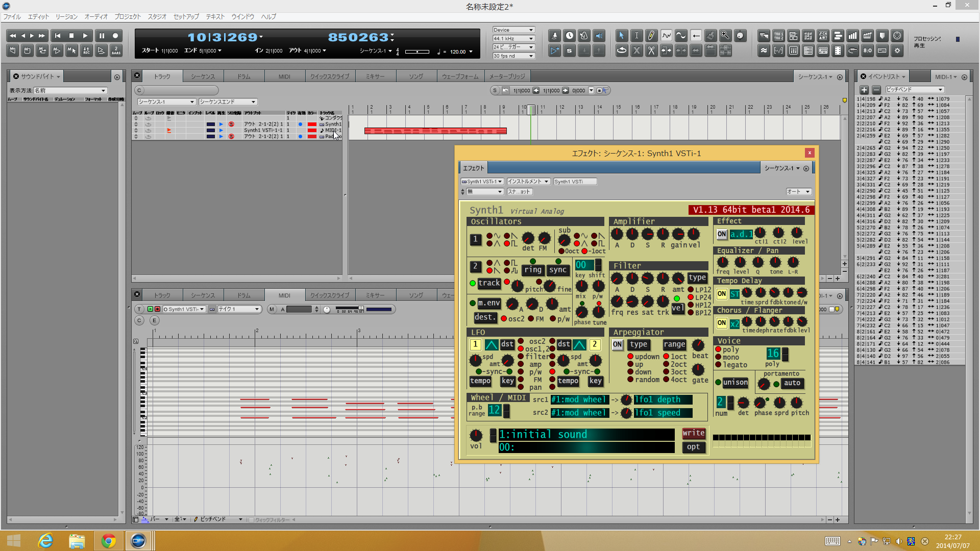Open the Tracks overview TRK-1 TRK-2 icon

(x=778, y=36)
